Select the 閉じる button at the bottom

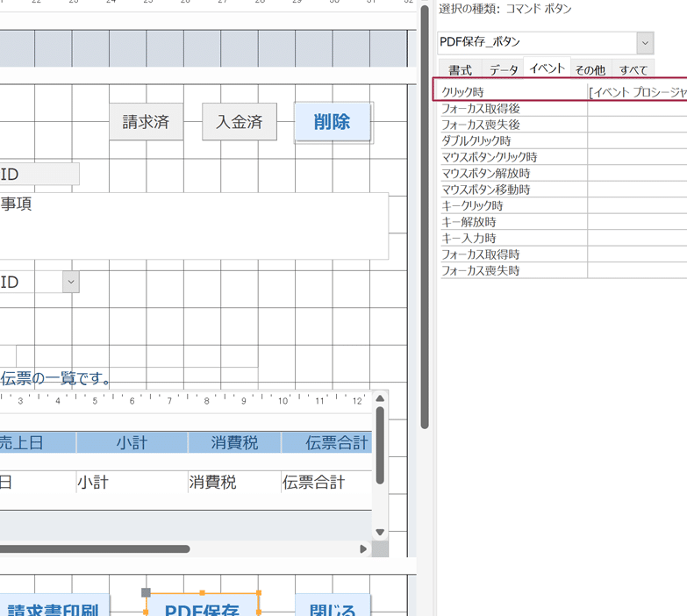pyautogui.click(x=333, y=607)
